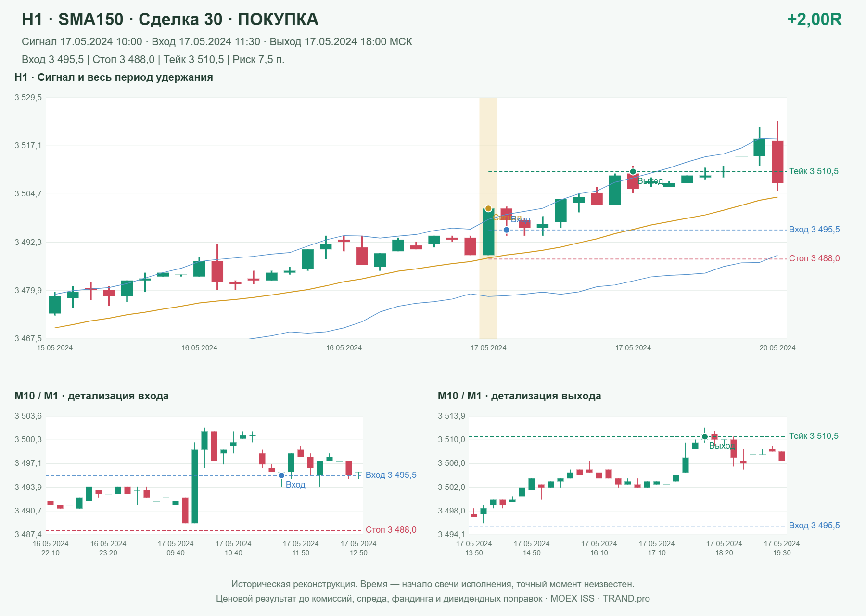866x616 pixels.
Task: Click the green exit marker on H1 chart
Action: pos(633,172)
